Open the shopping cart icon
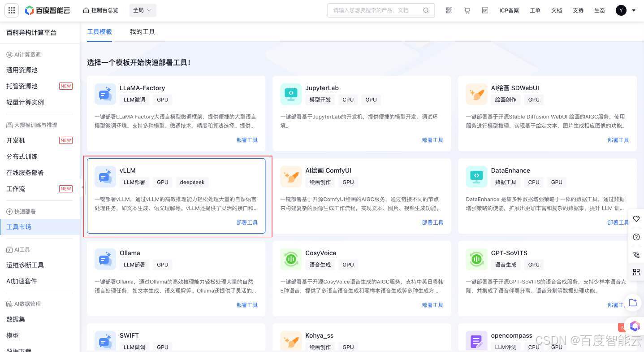644x352 pixels. click(x=467, y=10)
